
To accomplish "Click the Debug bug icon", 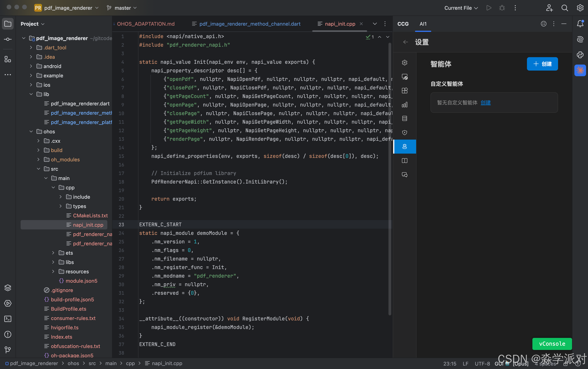I will [502, 8].
